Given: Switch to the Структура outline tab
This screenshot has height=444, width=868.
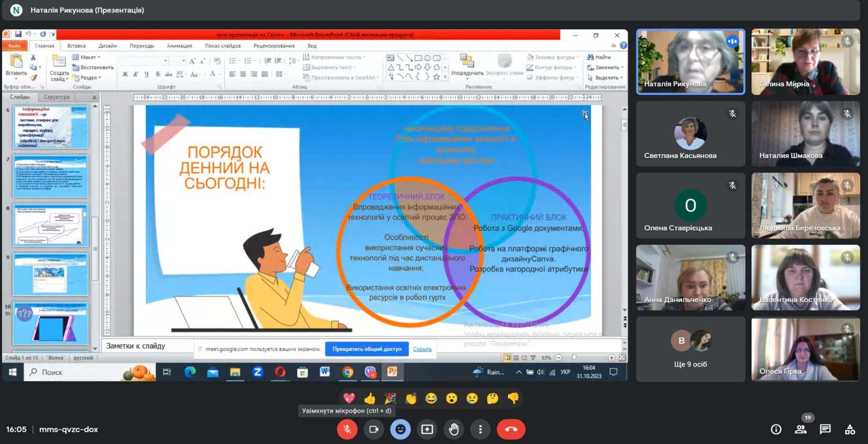Looking at the screenshot, I should 57,97.
